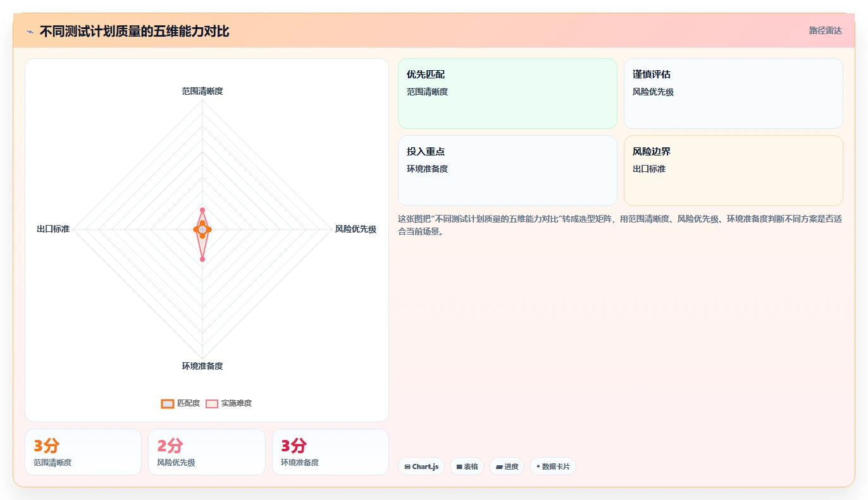Click the 3分 环境准备度 stat card
The image size is (868, 500).
(x=330, y=452)
